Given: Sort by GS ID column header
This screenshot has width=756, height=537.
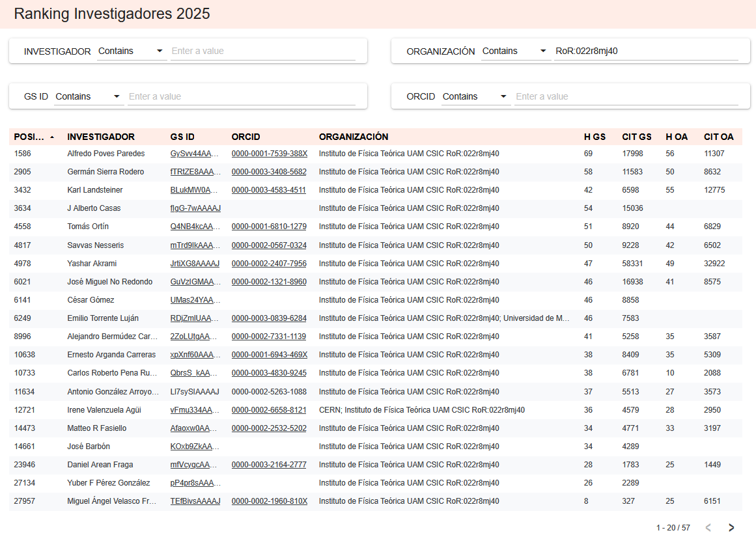Looking at the screenshot, I should pos(182,137).
